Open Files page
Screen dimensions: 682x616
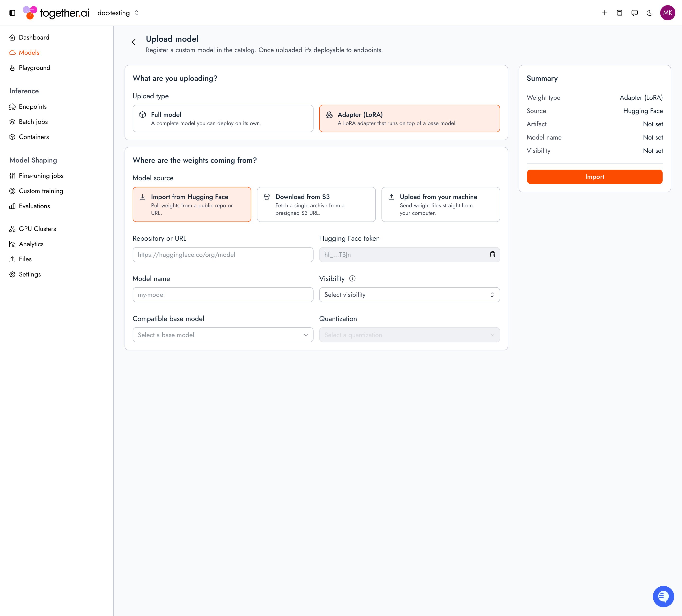[x=20, y=259]
